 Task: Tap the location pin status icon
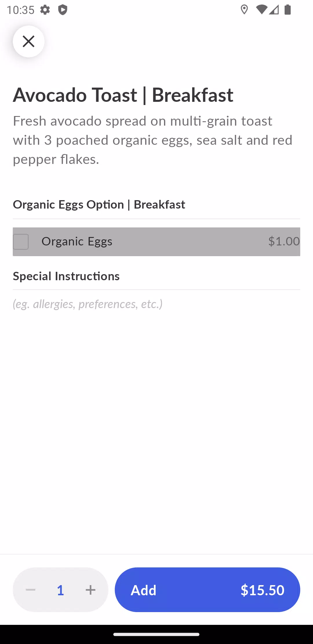click(x=244, y=10)
